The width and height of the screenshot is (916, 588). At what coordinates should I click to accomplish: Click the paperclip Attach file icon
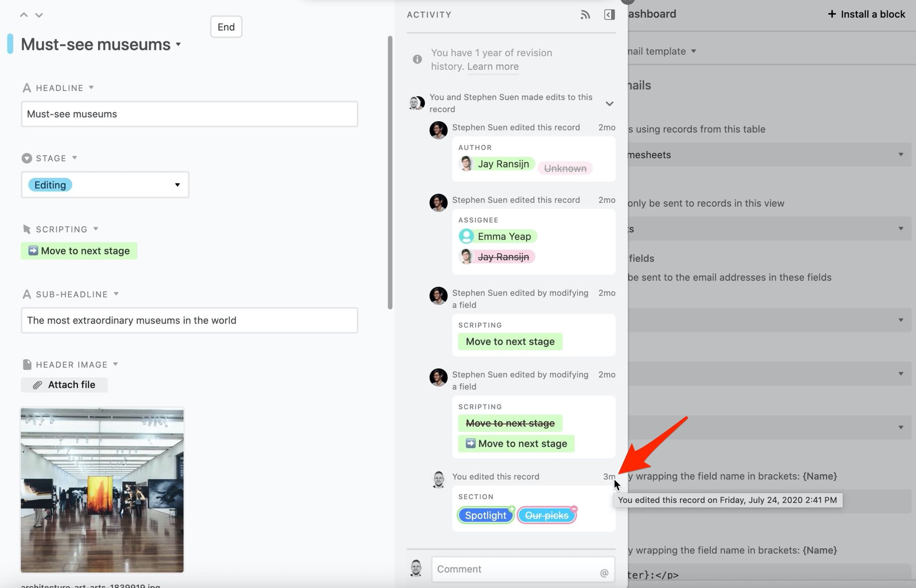click(x=38, y=385)
